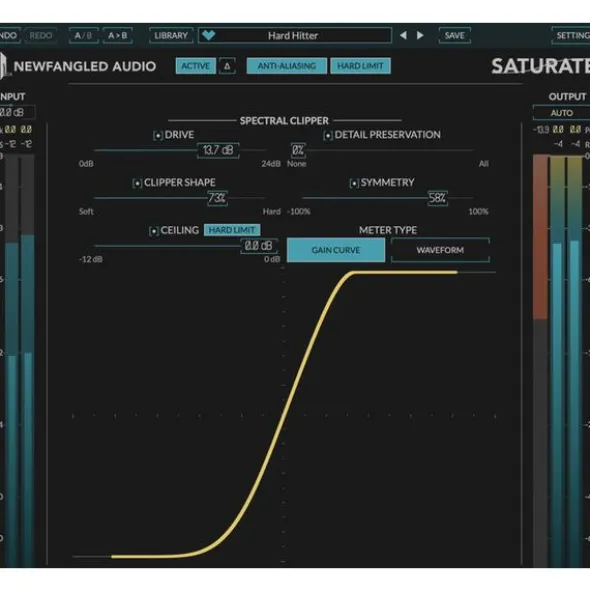The width and height of the screenshot is (590, 591).
Task: Switch A/B comparison
Action: coord(83,35)
